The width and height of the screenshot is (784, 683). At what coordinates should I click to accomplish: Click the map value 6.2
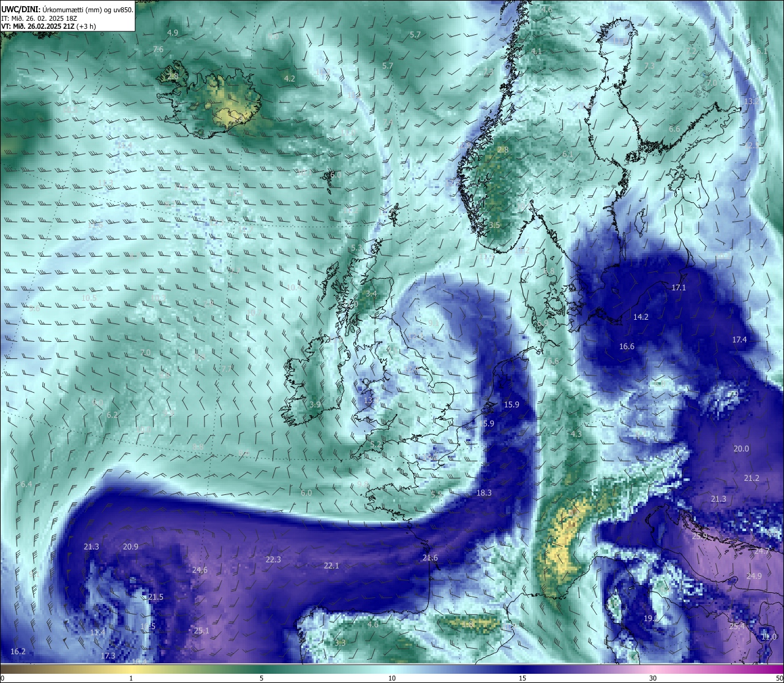click(x=112, y=415)
